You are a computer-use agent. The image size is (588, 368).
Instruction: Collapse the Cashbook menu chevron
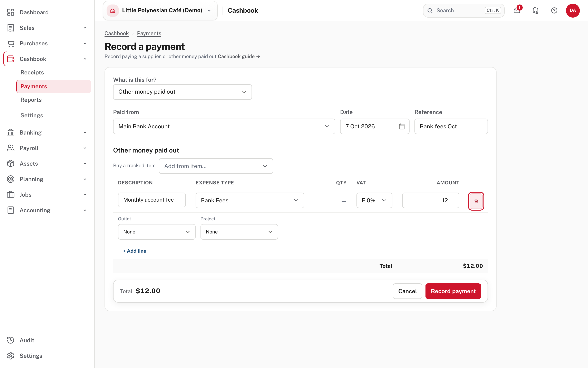pyautogui.click(x=85, y=59)
